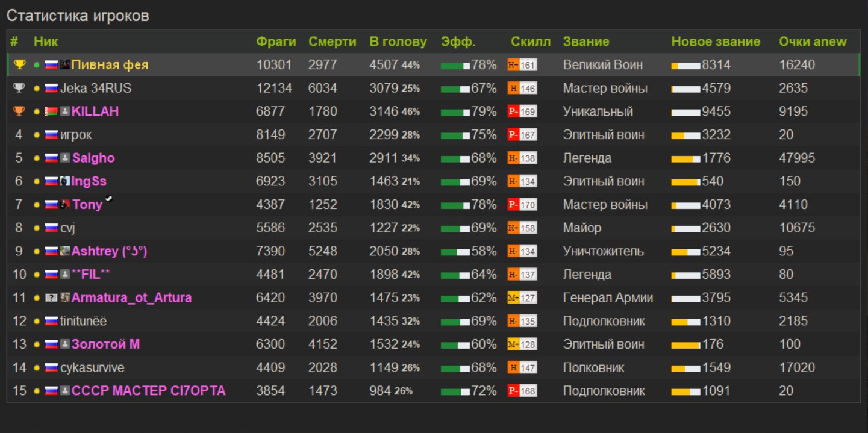Open player profile СССР МАСТЕР СІ7ОРТА

pos(148,391)
